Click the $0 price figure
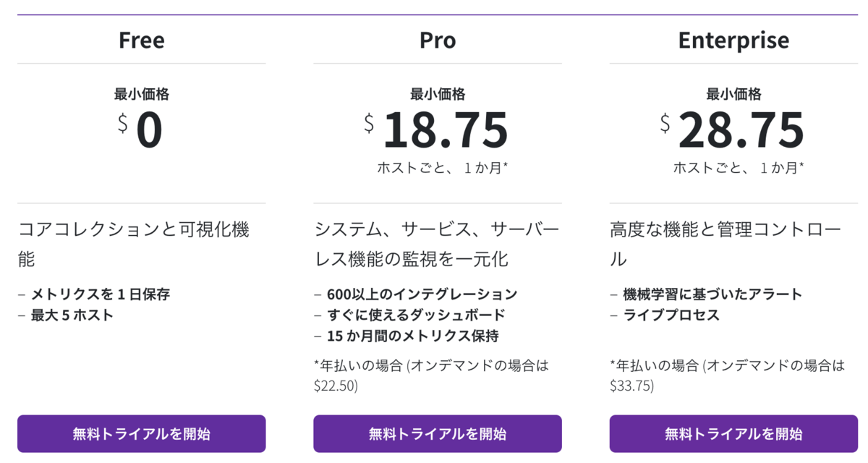 tap(141, 130)
